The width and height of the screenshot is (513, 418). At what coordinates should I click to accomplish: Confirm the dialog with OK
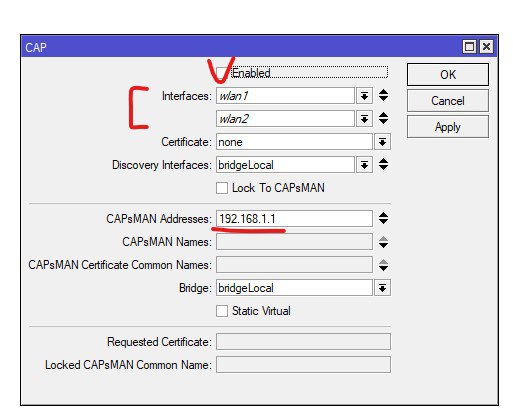click(x=448, y=75)
